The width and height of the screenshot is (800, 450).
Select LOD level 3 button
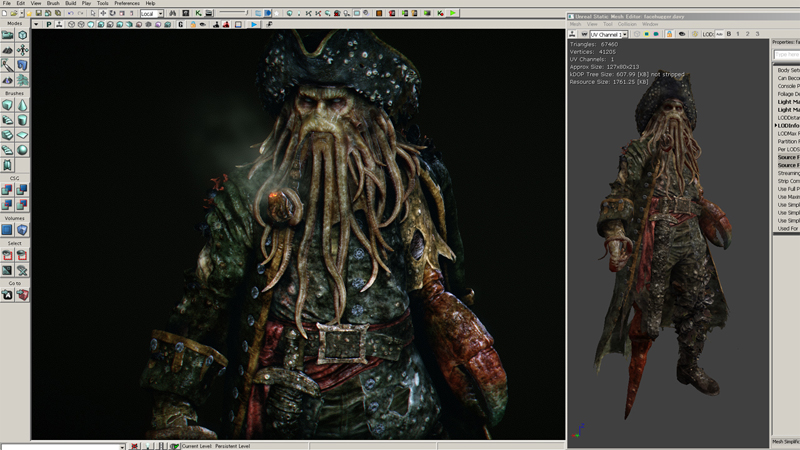[x=757, y=34]
